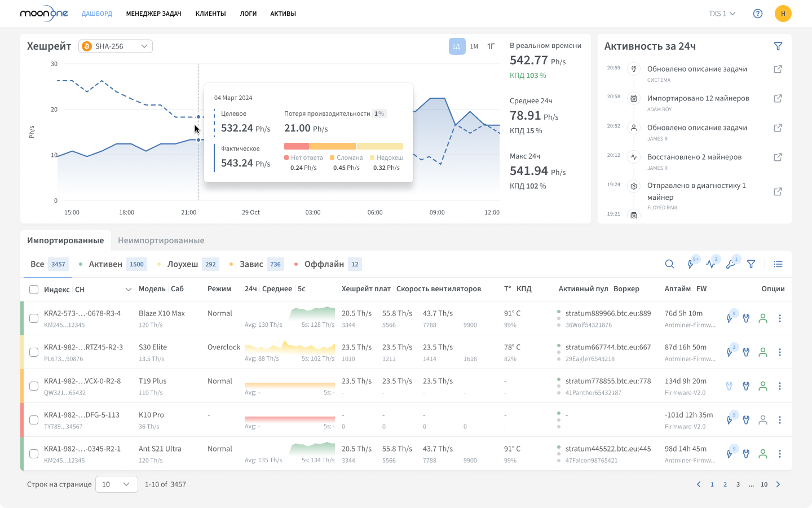Tick the checkbox for K10 Pro miner
This screenshot has height=508, width=812.
(x=34, y=420)
